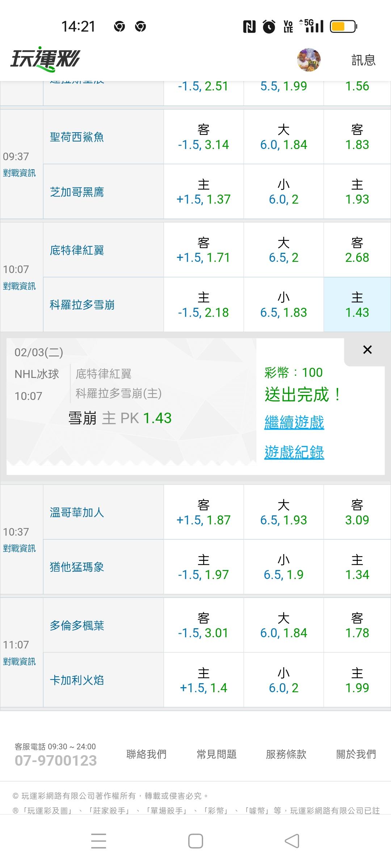Select over 6.5 at 1.93 for 溫哥華加人 game

point(283,512)
